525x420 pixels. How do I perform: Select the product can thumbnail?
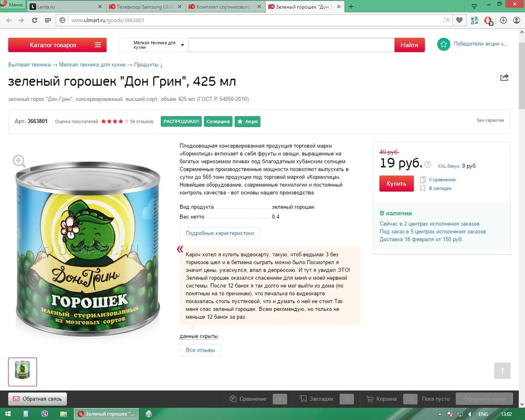[23, 372]
